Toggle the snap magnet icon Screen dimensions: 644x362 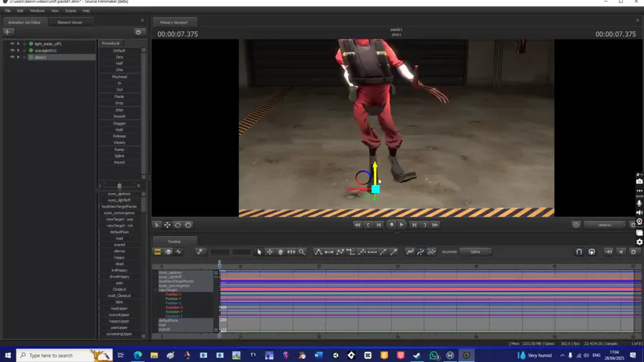[579, 252]
